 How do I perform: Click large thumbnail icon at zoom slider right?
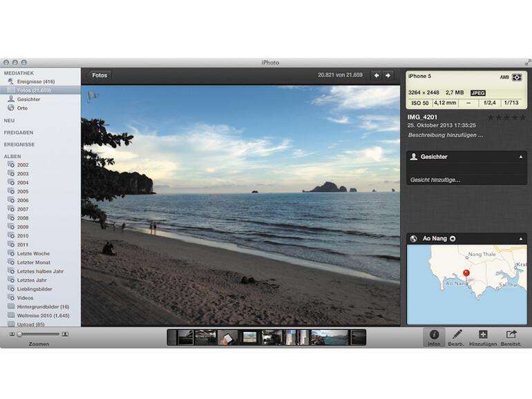point(65,334)
